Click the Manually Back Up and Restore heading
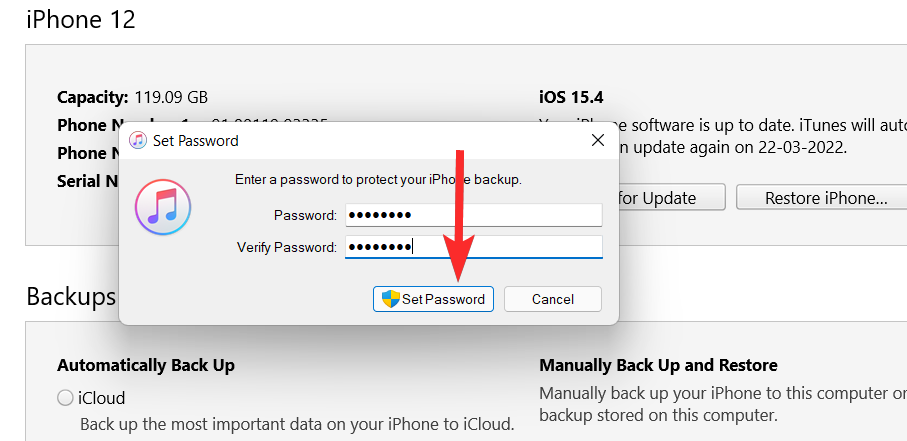Image resolution: width=907 pixels, height=441 pixels. click(658, 365)
